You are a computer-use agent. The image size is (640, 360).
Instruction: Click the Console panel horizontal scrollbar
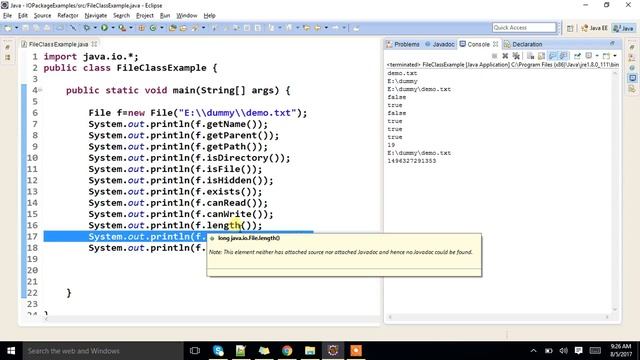(498, 317)
